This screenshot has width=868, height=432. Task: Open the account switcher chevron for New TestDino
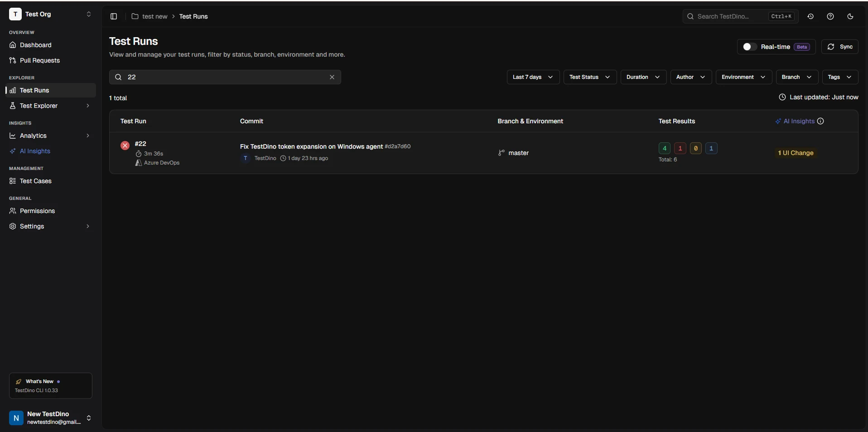click(89, 417)
